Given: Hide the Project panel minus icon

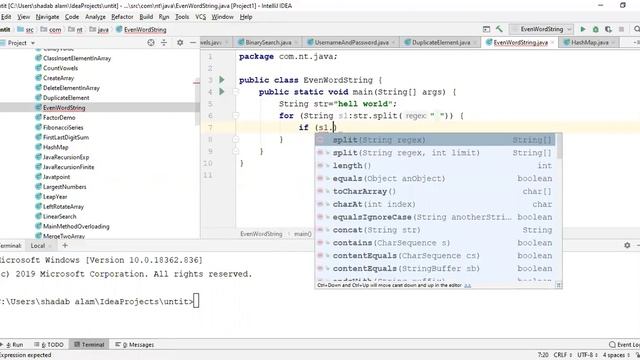Looking at the screenshot, I should [x=193, y=42].
